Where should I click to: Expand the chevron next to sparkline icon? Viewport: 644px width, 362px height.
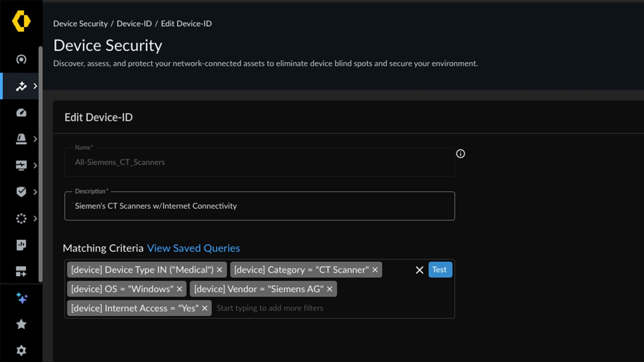(35, 86)
